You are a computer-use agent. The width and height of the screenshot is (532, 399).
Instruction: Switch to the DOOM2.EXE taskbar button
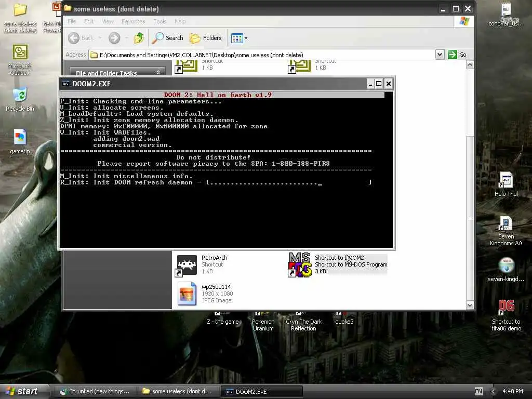(x=262, y=391)
